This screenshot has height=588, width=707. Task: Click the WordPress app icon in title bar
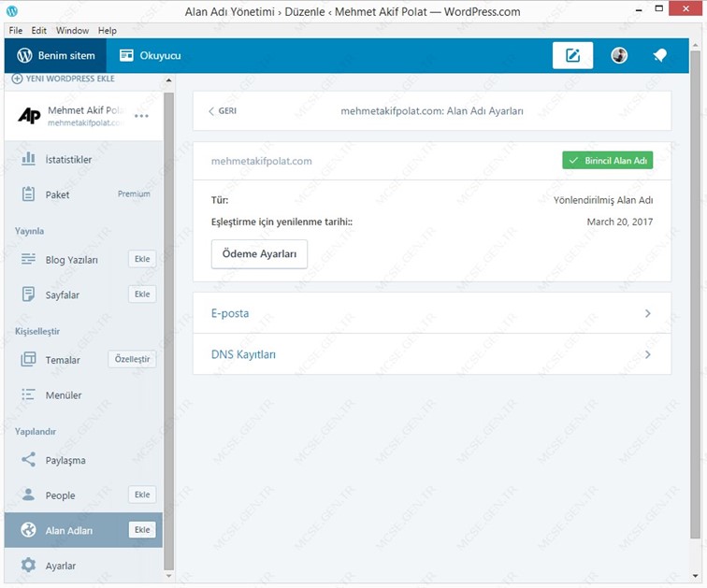pos(12,11)
